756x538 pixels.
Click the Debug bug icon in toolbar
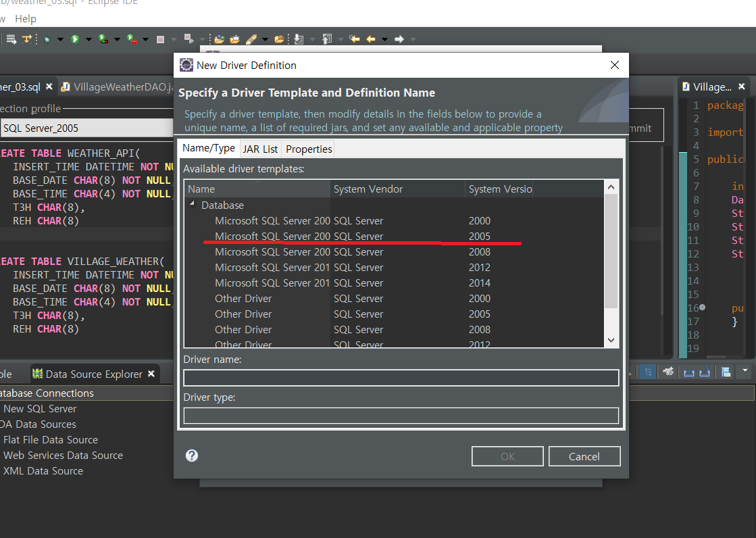[47, 40]
